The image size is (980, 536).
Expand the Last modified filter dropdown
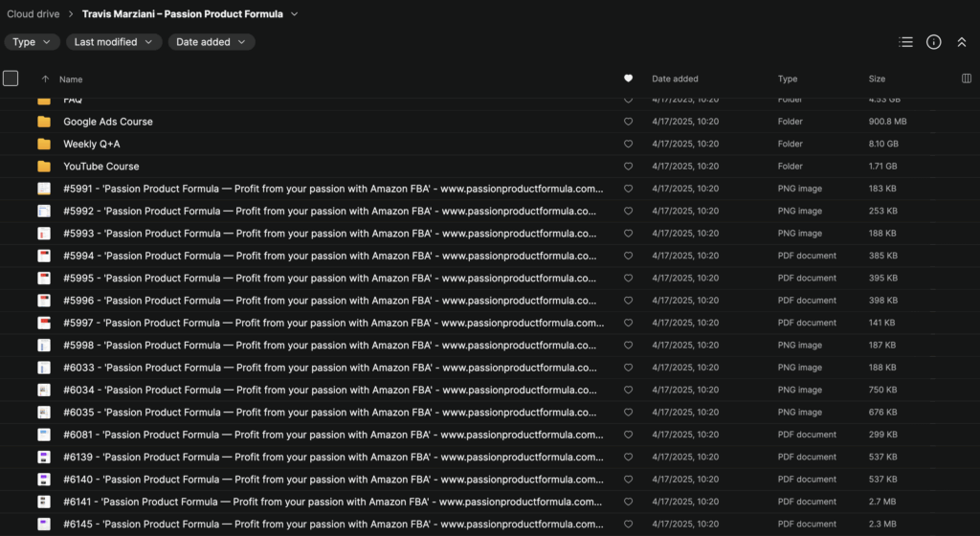click(113, 42)
